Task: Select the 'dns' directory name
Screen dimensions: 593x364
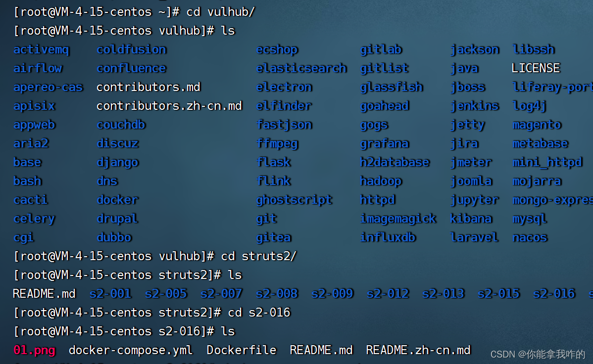Action: (x=107, y=181)
